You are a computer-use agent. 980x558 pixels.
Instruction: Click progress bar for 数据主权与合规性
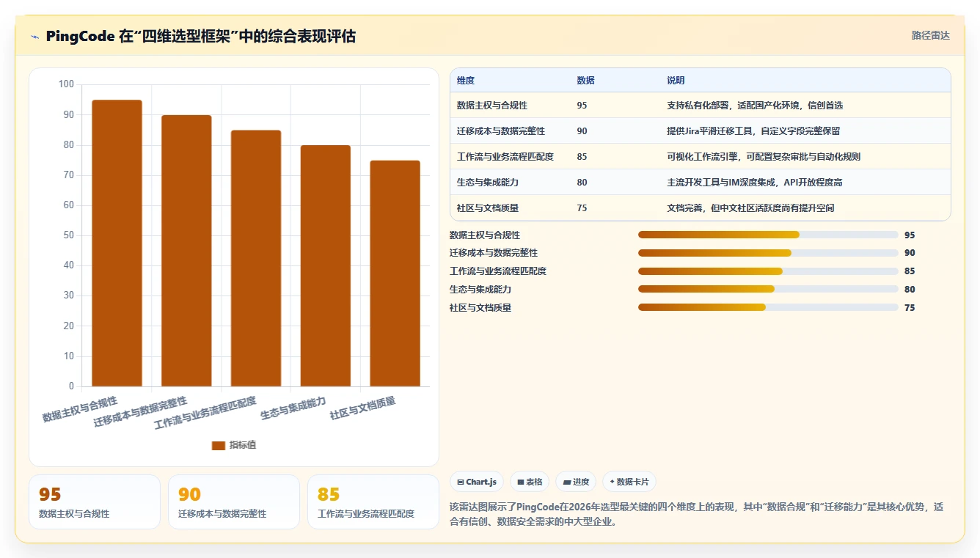coord(768,235)
